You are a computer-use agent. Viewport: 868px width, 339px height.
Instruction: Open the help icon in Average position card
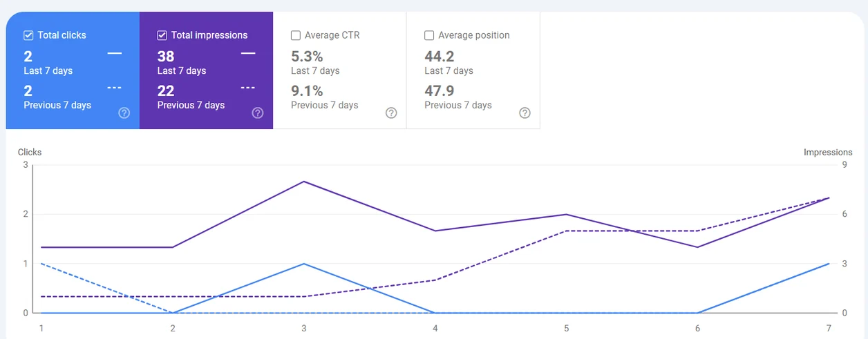[525, 113]
